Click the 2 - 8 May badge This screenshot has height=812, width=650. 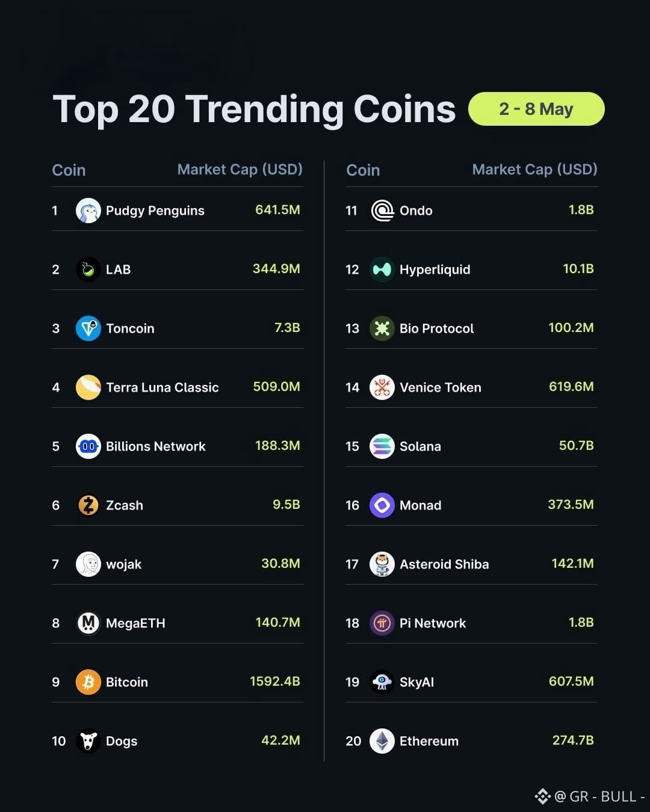pos(536,109)
